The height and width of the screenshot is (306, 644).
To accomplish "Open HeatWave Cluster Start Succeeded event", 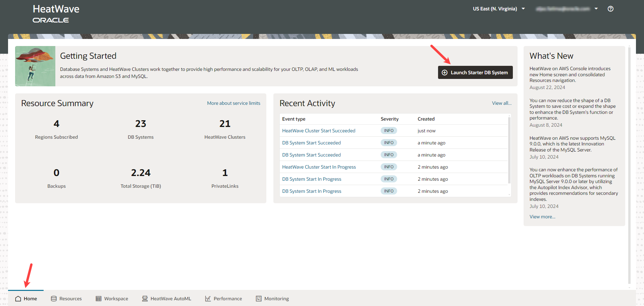I will coord(319,131).
